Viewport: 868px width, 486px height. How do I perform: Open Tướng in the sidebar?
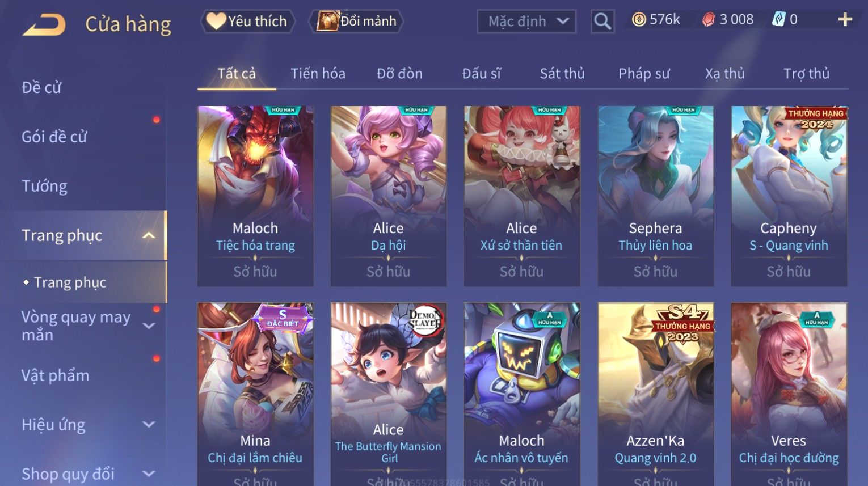(44, 186)
